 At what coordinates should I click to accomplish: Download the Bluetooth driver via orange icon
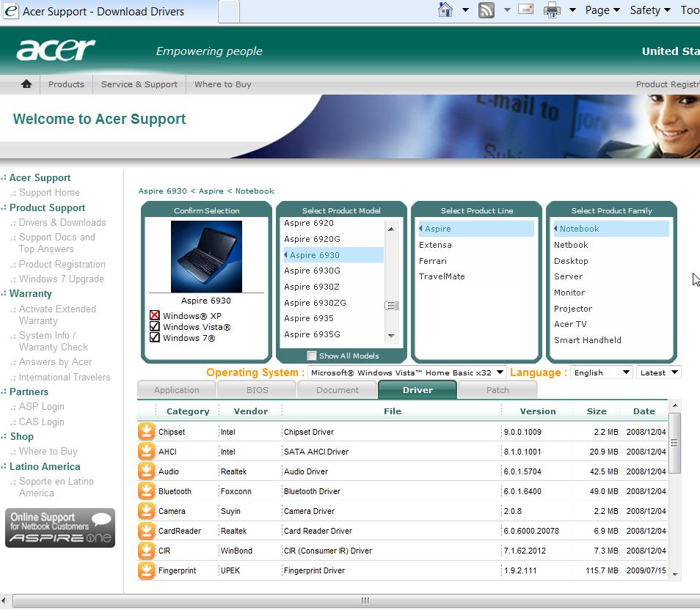(146, 490)
